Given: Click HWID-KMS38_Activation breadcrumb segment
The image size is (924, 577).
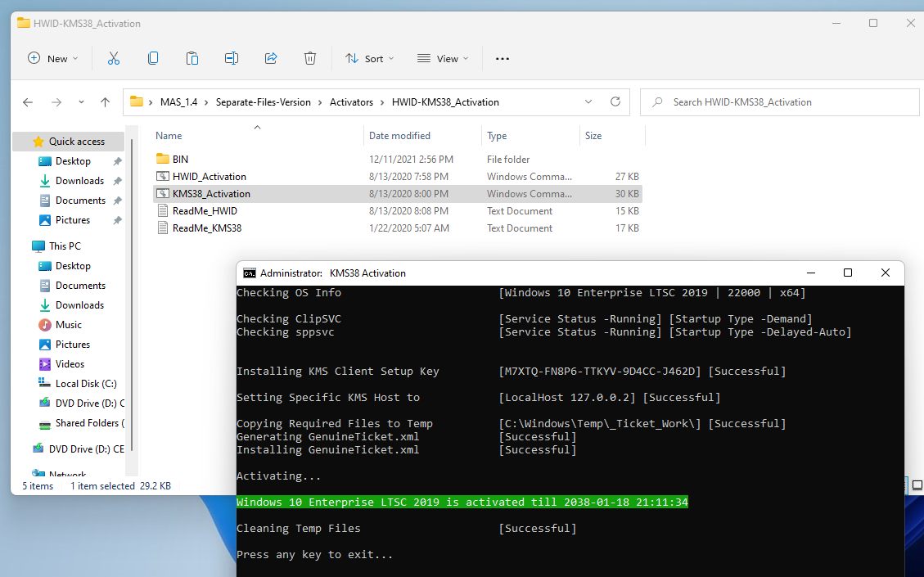Looking at the screenshot, I should click(x=445, y=102).
